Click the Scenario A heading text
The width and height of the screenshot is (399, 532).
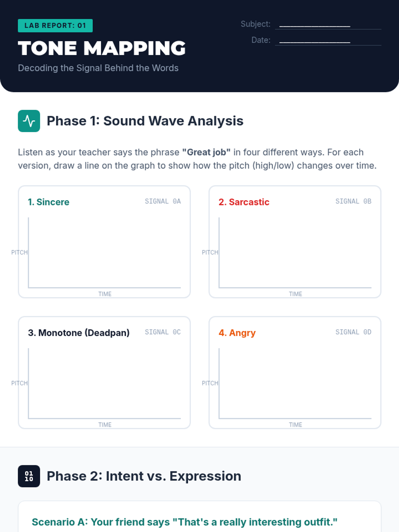[x=185, y=522]
